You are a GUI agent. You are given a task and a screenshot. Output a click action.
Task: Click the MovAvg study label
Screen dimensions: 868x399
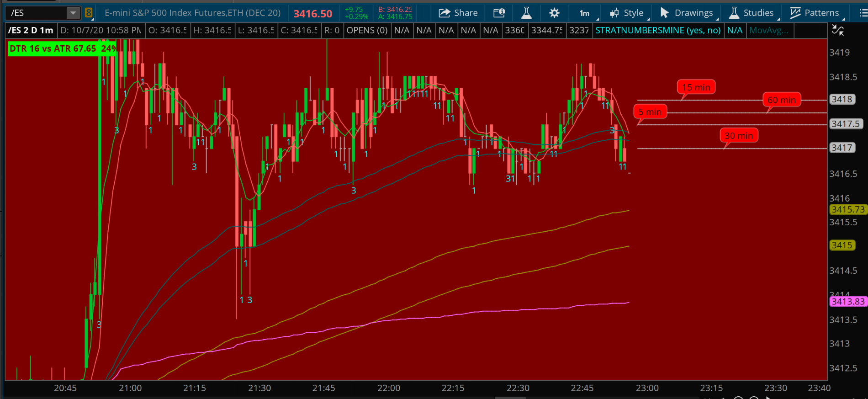768,31
